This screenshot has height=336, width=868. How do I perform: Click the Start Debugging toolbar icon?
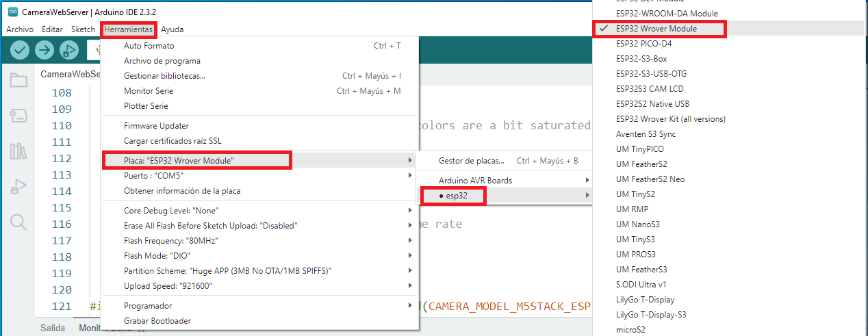coord(69,50)
